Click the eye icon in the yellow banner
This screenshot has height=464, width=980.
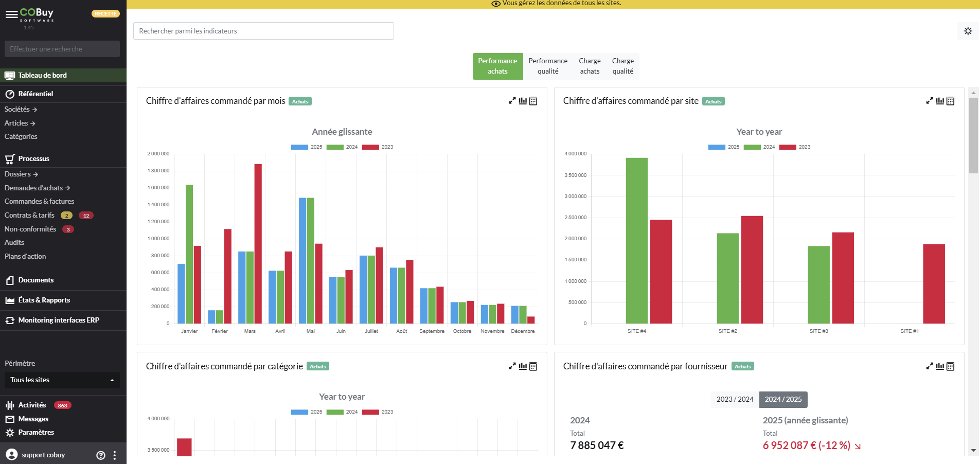(496, 4)
